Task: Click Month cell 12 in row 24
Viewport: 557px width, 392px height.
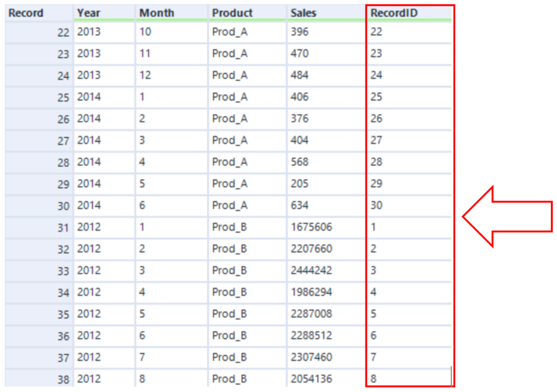Action: pyautogui.click(x=171, y=75)
